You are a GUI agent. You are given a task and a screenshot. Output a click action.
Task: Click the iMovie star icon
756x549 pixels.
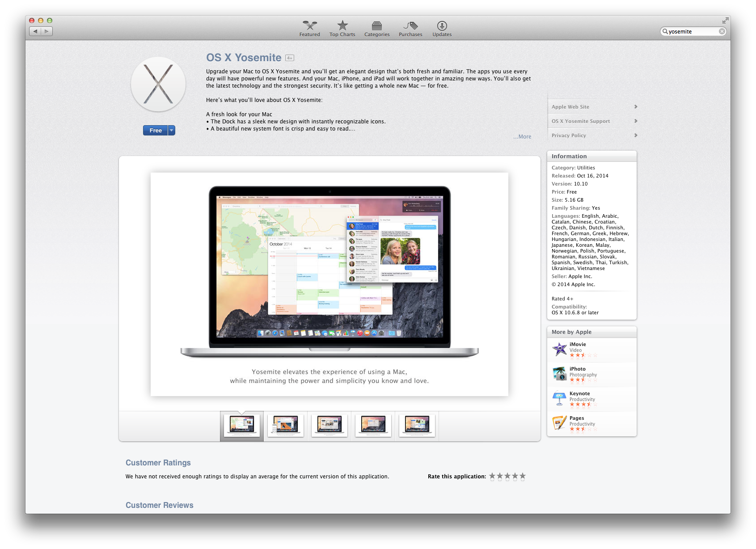(560, 349)
